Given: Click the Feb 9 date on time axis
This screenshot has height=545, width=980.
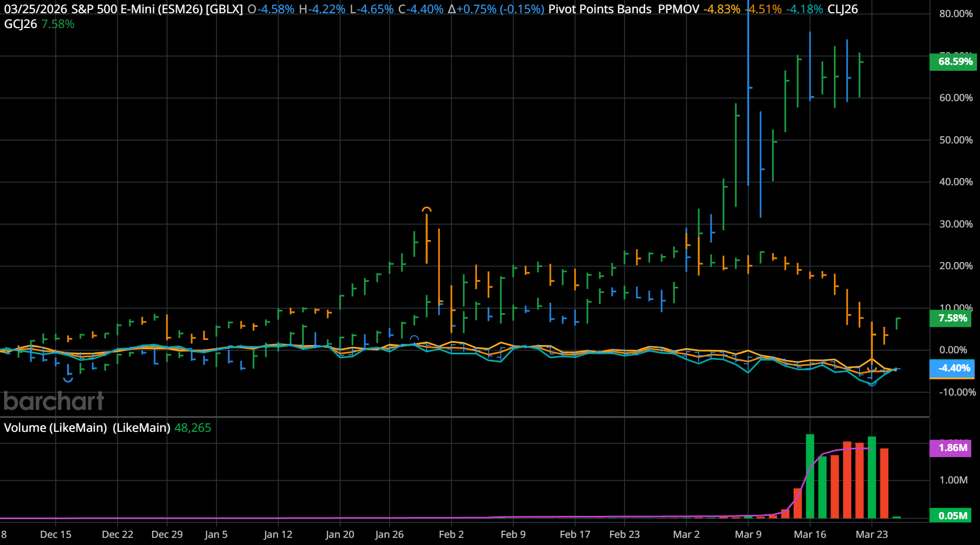Looking at the screenshot, I should [513, 535].
